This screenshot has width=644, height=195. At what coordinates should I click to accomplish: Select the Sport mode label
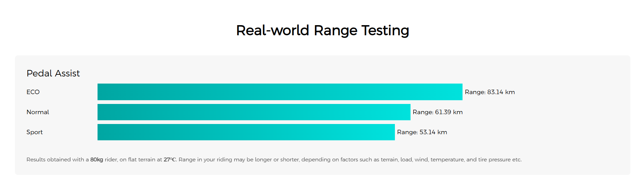[35, 132]
